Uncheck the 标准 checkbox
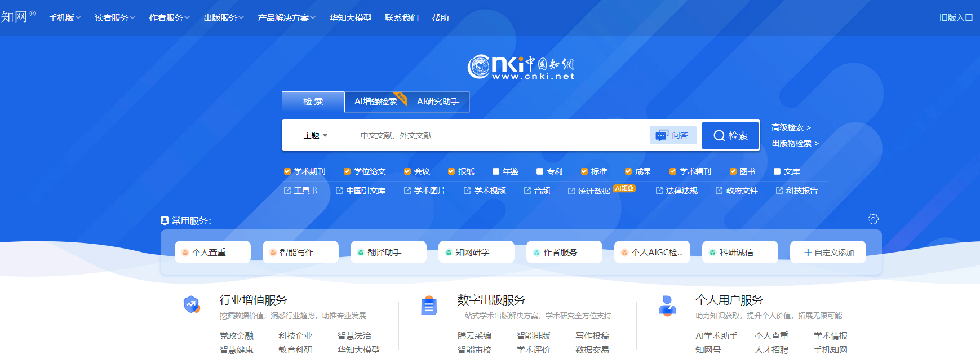 click(x=584, y=171)
